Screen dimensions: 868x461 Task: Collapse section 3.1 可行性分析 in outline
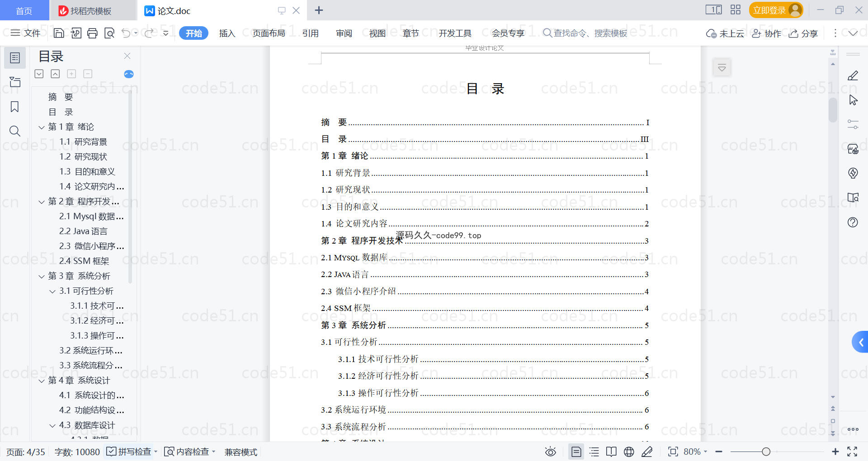(x=52, y=292)
